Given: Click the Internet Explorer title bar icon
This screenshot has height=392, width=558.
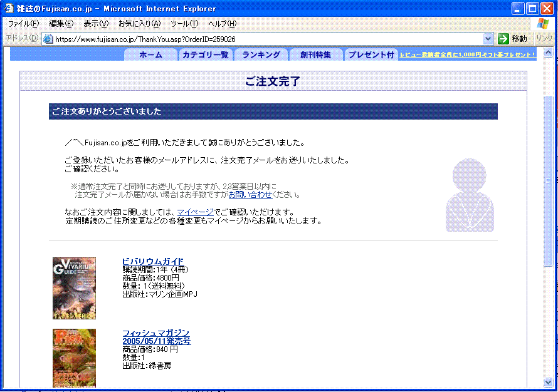Looking at the screenshot, I should (x=9, y=8).
